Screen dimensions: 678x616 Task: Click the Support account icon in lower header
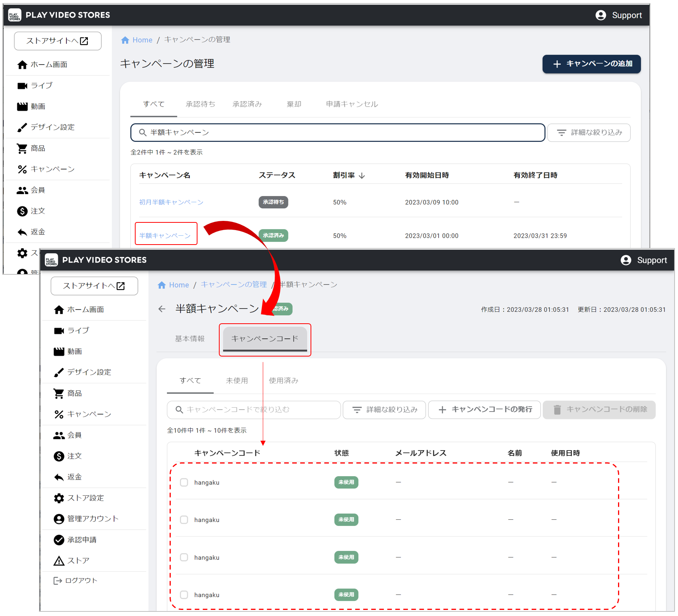(x=626, y=260)
